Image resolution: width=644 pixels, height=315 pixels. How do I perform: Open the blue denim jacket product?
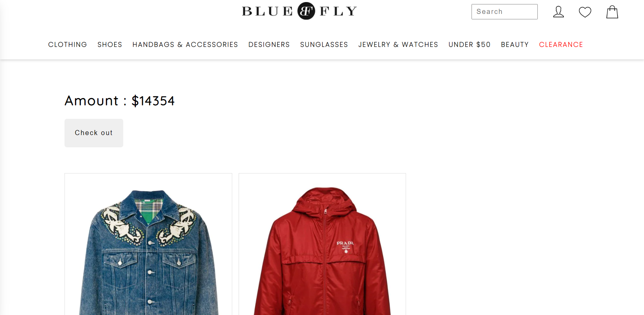[148, 244]
